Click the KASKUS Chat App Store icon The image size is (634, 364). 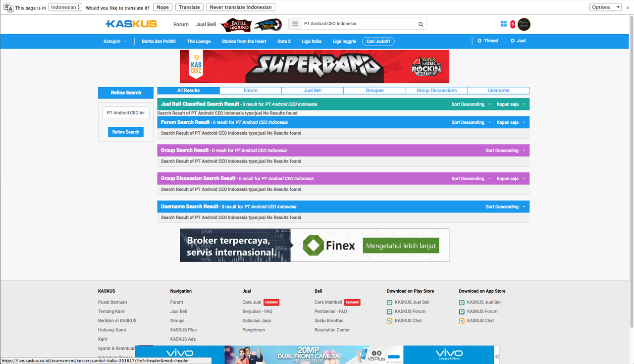(462, 321)
